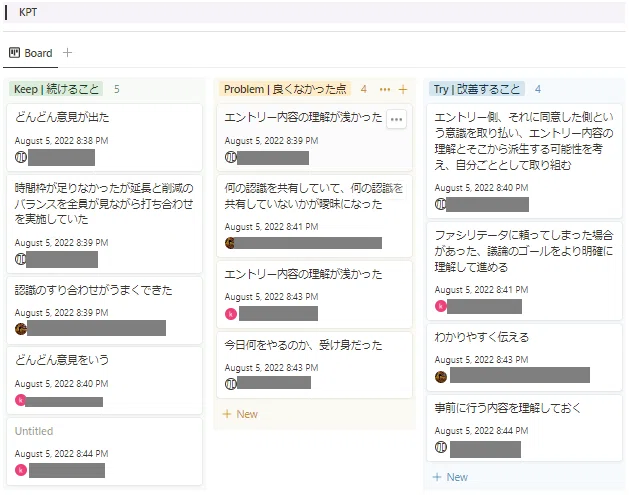
Task: Open the Board view tab
Action: (x=30, y=53)
